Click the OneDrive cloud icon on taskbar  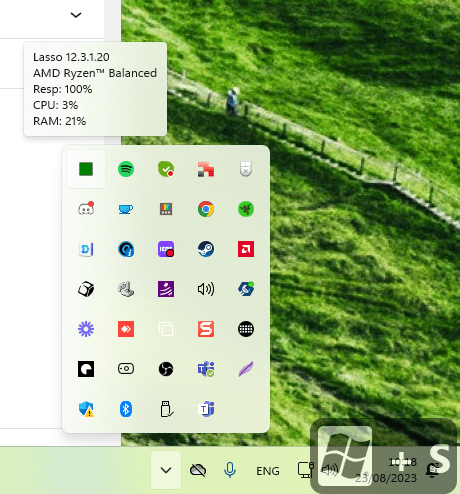198,470
